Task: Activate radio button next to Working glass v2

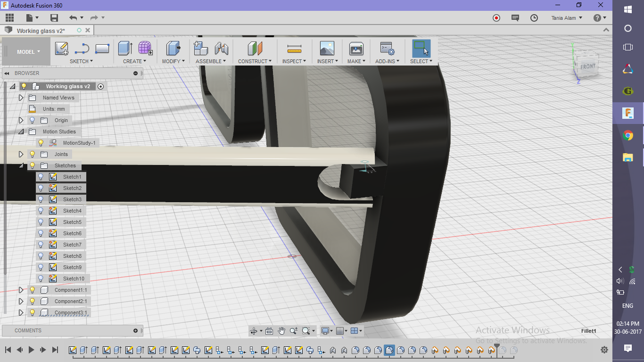Action: click(100, 86)
